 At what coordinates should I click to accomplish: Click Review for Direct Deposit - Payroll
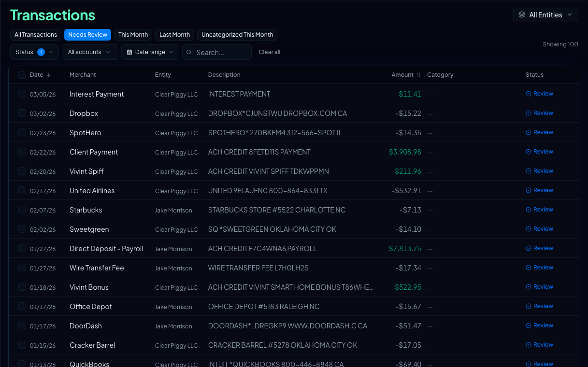539,248
